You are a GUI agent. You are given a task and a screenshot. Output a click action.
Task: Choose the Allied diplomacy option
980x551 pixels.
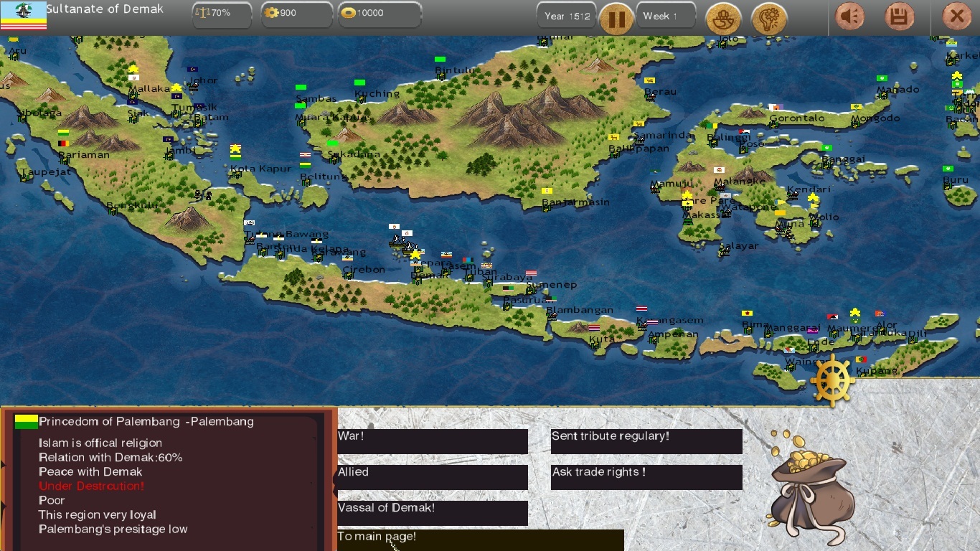(433, 477)
